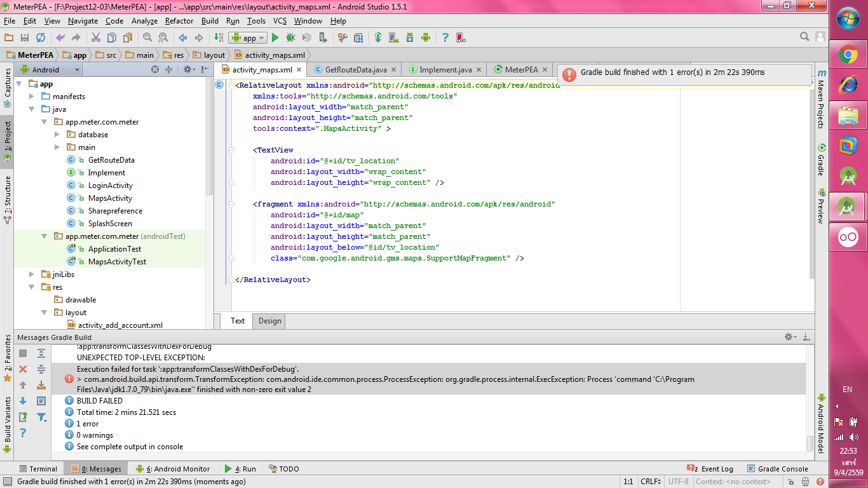
Task: Click the layout breadcrumb
Action: click(209, 55)
